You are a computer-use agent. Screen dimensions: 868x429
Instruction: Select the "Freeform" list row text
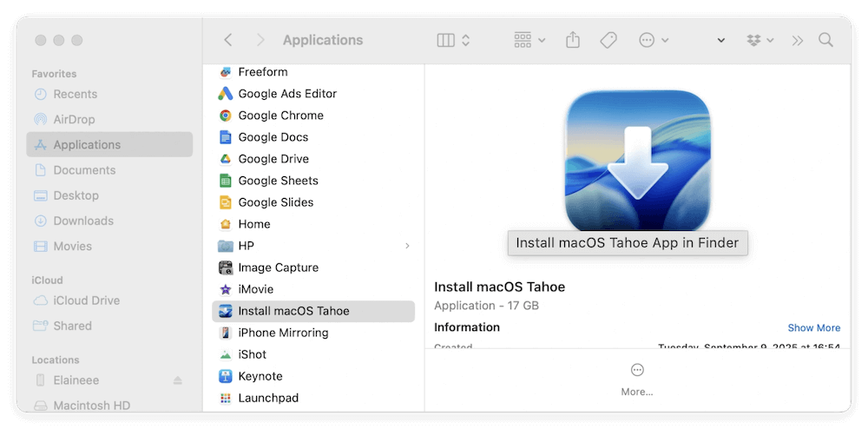tap(263, 72)
